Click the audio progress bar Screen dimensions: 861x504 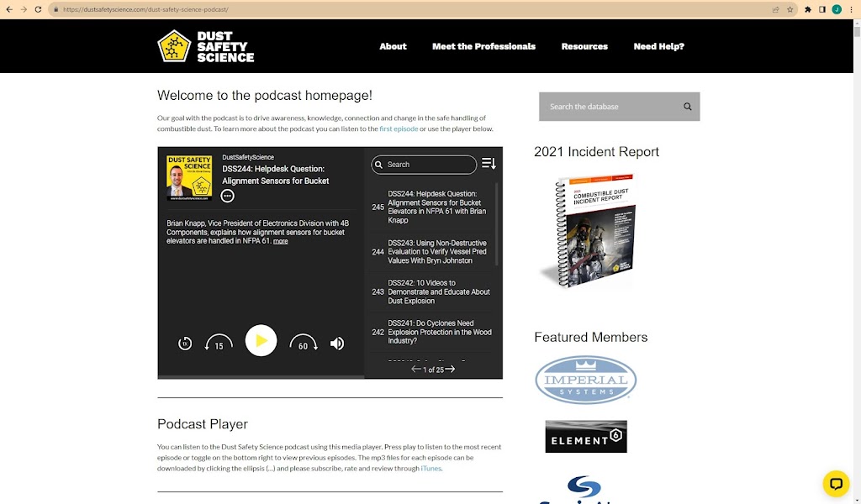pyautogui.click(x=261, y=377)
